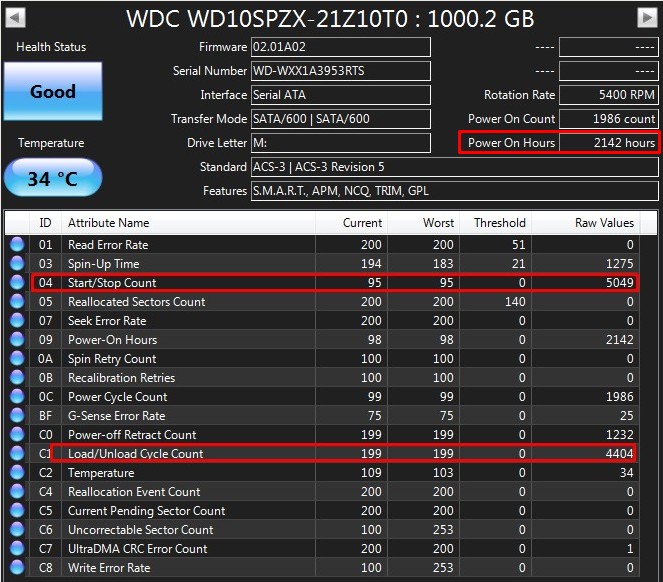Image resolution: width=663 pixels, height=582 pixels.
Task: Go to next disk with right arrow
Action: (x=647, y=18)
